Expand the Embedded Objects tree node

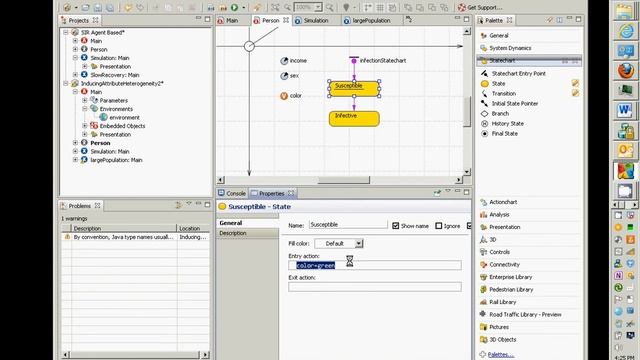pyautogui.click(x=85, y=126)
